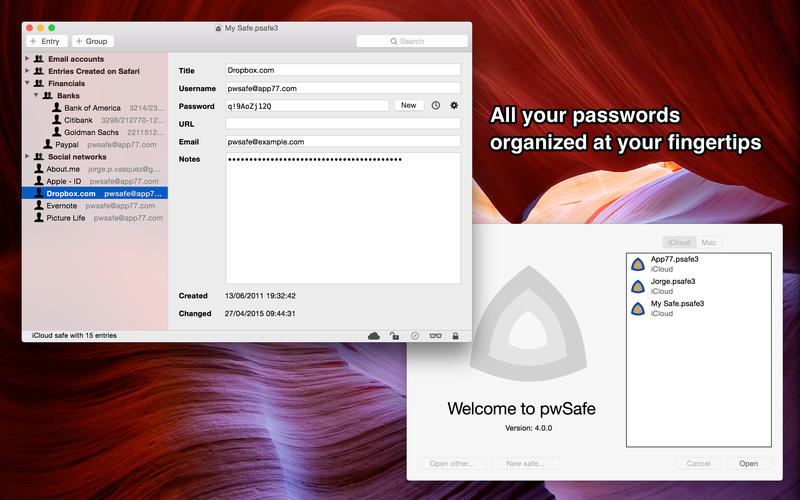
Task: Open password generator gear icon
Action: click(x=454, y=105)
